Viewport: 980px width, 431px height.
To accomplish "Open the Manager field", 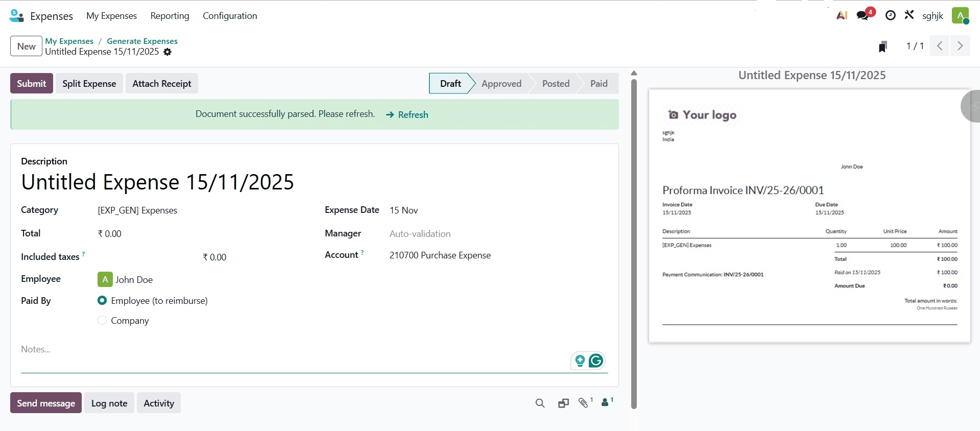I will tap(498, 234).
